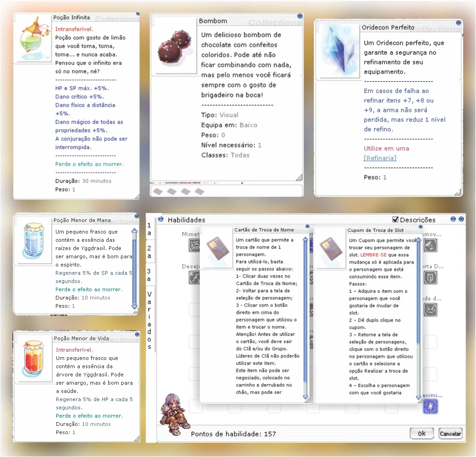Click the third diamond slot under Bombom window
476x457 pixels.
[x=186, y=191]
